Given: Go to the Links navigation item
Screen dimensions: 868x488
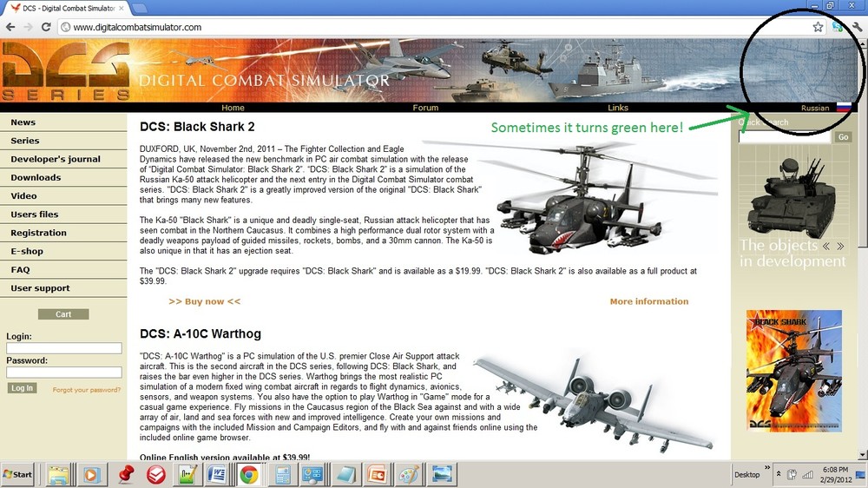Looking at the screenshot, I should pos(618,108).
